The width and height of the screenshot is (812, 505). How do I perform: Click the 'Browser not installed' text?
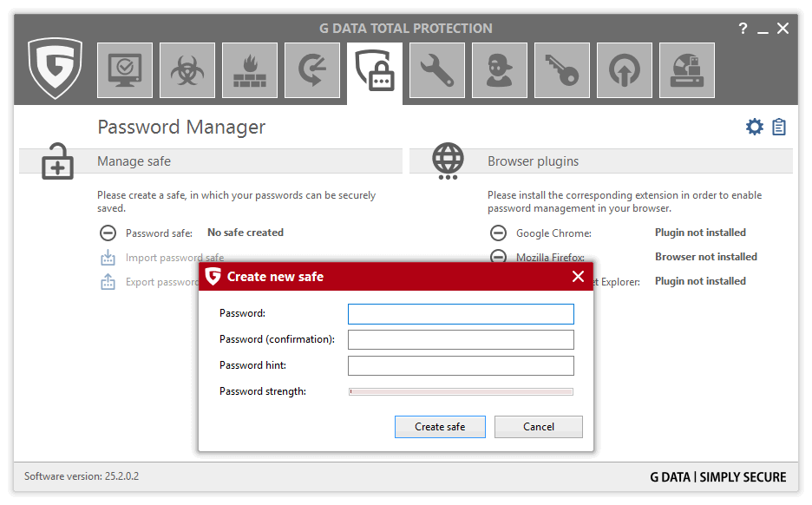tap(706, 257)
